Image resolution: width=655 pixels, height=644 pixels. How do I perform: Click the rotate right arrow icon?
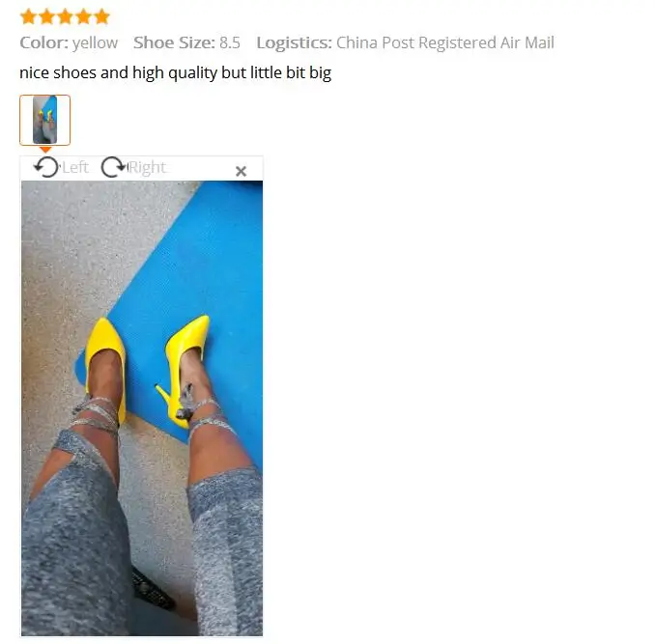coord(114,167)
